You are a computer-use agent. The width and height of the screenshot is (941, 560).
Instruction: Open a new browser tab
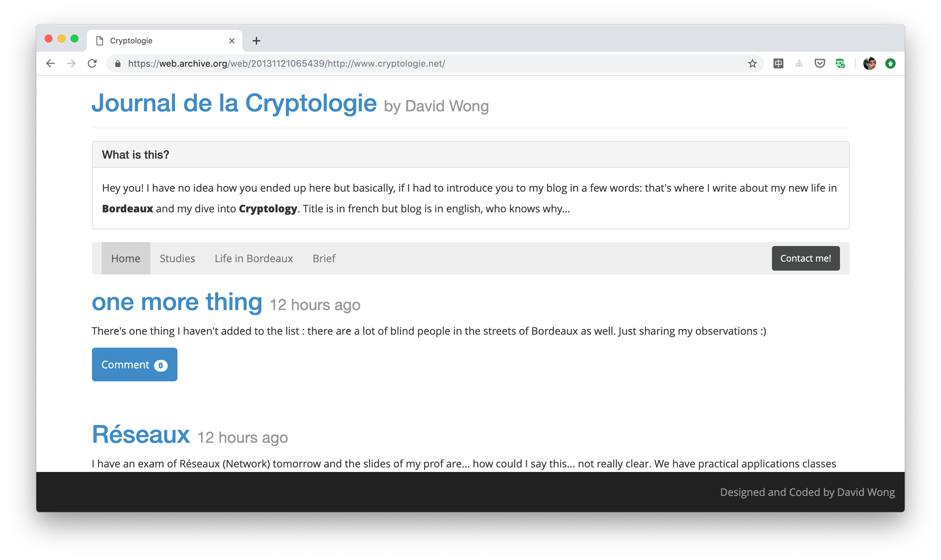256,41
